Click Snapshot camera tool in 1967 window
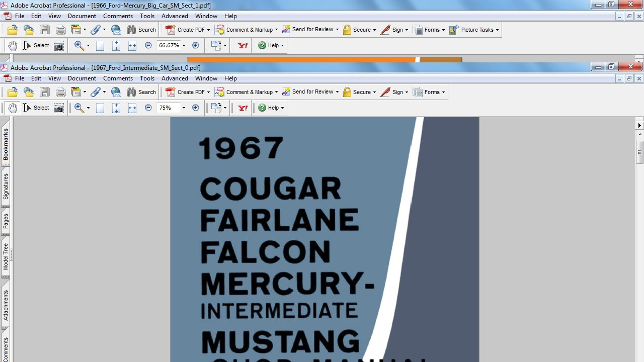 (59, 108)
